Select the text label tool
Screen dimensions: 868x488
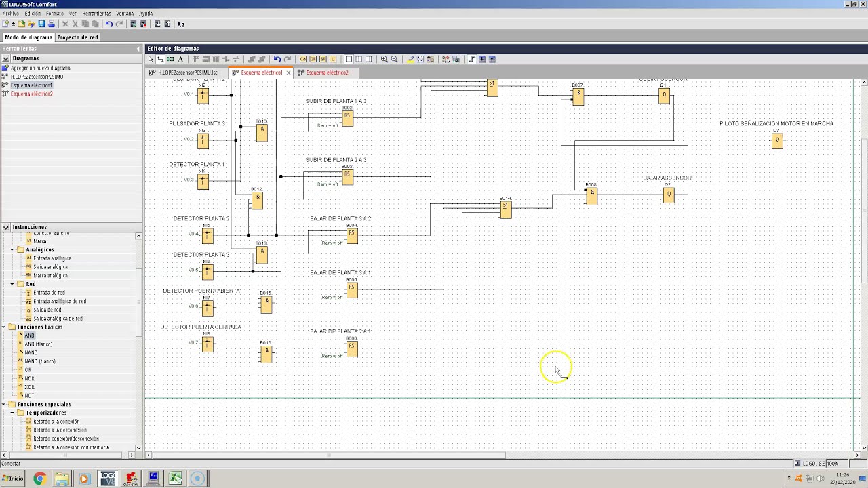(180, 59)
